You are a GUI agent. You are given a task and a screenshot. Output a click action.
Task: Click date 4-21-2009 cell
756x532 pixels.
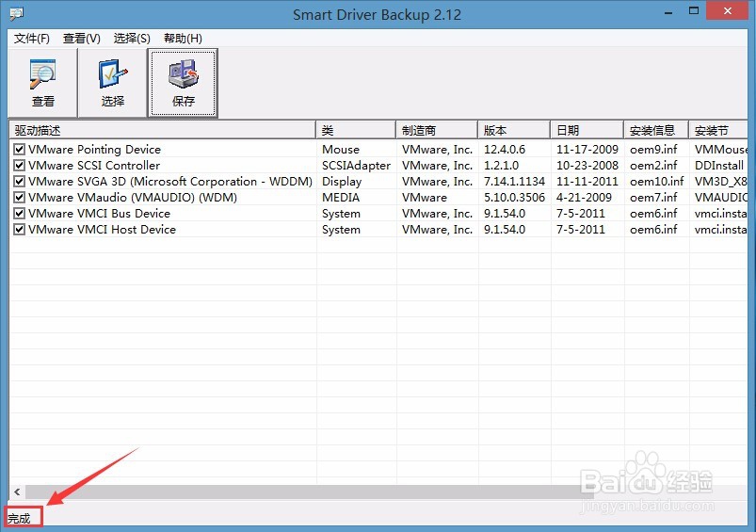click(584, 198)
